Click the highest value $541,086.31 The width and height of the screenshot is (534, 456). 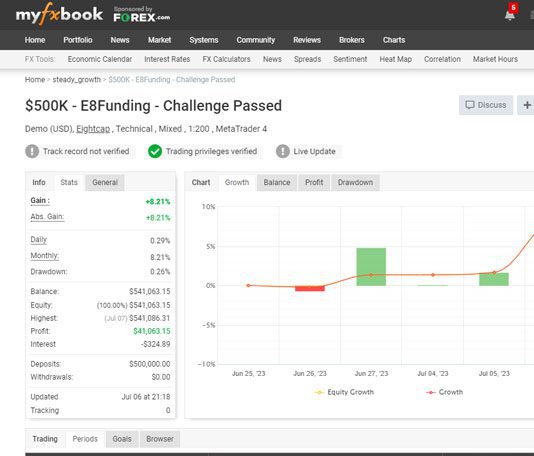(x=150, y=318)
